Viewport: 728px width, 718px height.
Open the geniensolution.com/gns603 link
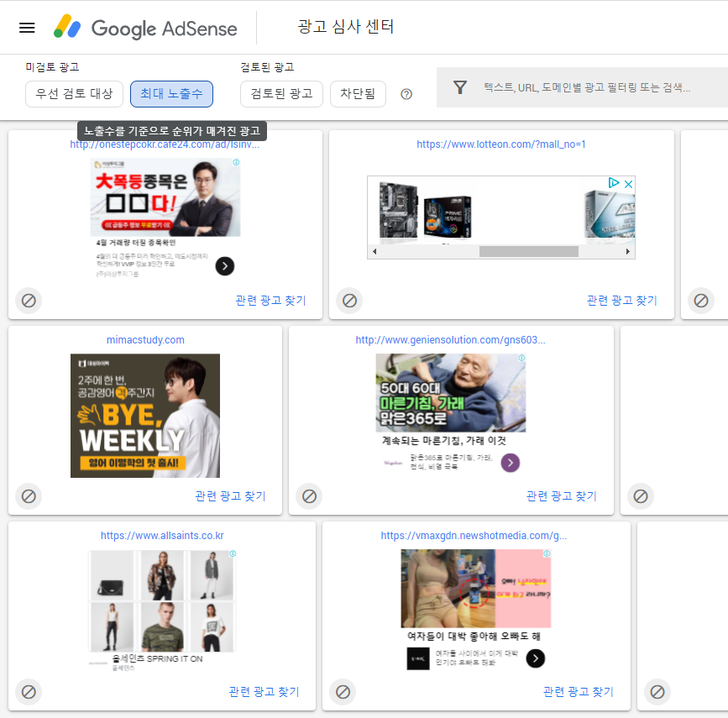[450, 340]
